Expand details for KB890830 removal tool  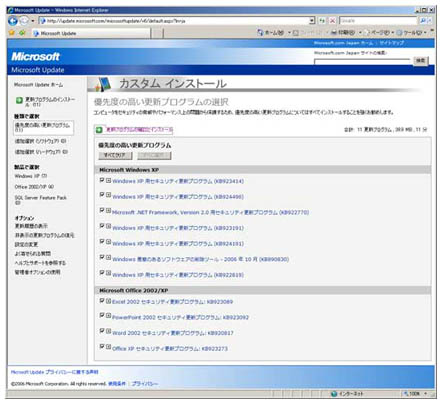[108, 257]
